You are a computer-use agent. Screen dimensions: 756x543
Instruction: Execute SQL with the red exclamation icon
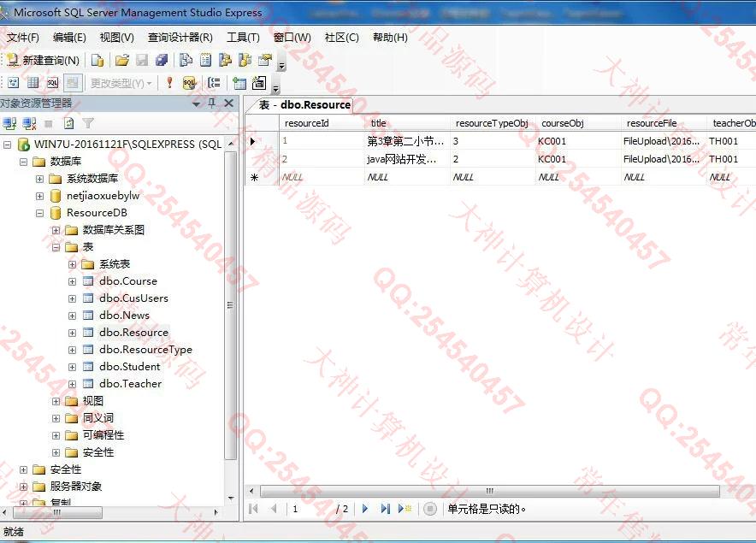tap(169, 83)
